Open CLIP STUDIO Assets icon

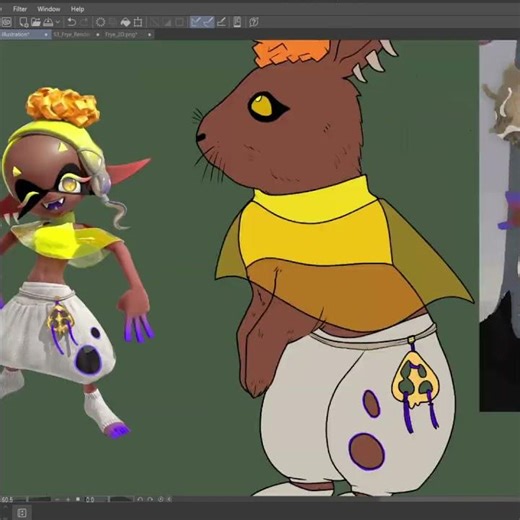tap(237, 22)
